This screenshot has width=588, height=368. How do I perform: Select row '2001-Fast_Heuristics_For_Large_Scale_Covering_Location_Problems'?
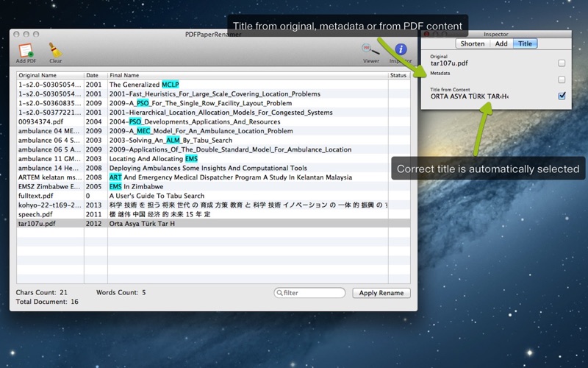coord(213,94)
